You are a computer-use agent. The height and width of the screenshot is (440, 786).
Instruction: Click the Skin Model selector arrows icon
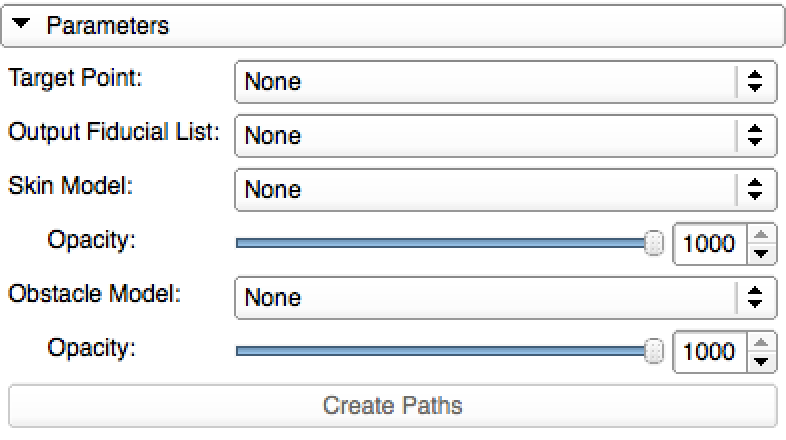pyautogui.click(x=756, y=190)
